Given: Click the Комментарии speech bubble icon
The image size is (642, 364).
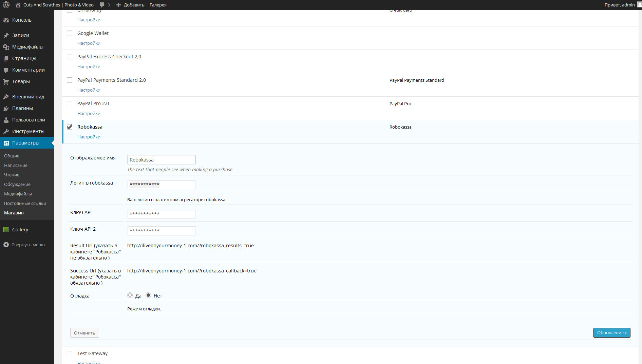Looking at the screenshot, I should [x=6, y=70].
